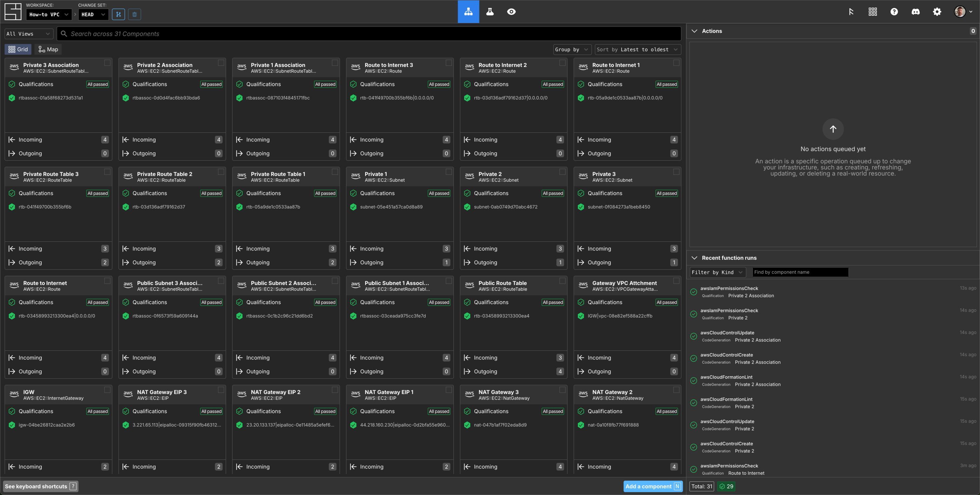Select the Gateway VPC Attchment checkbox
The image size is (980, 495).
coord(676,281)
